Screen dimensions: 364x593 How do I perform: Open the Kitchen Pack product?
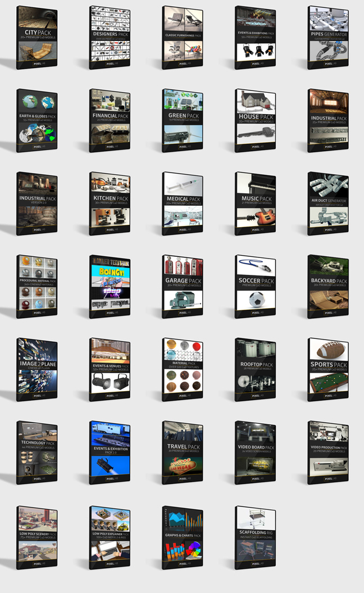pyautogui.click(x=110, y=203)
